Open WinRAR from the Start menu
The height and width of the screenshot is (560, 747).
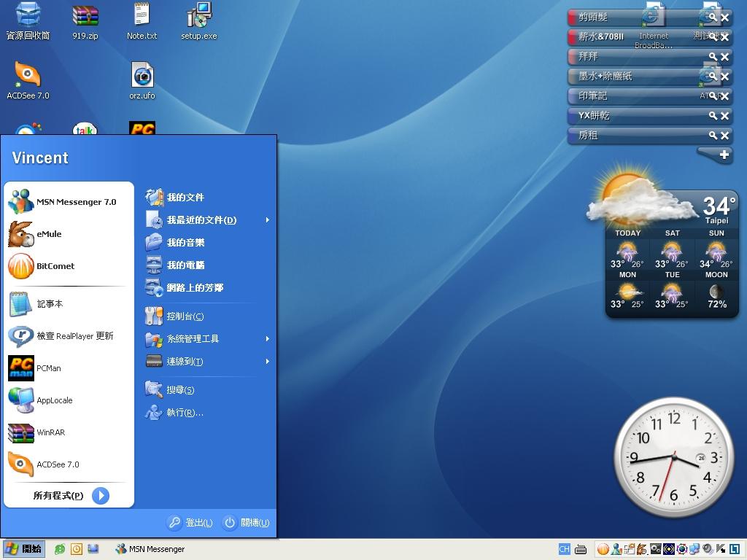69,432
